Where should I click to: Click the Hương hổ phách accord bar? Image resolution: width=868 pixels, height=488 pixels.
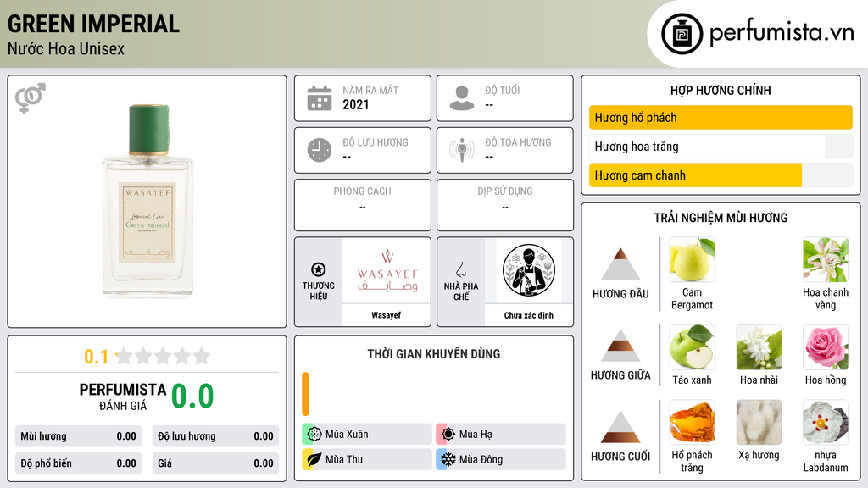tap(721, 117)
